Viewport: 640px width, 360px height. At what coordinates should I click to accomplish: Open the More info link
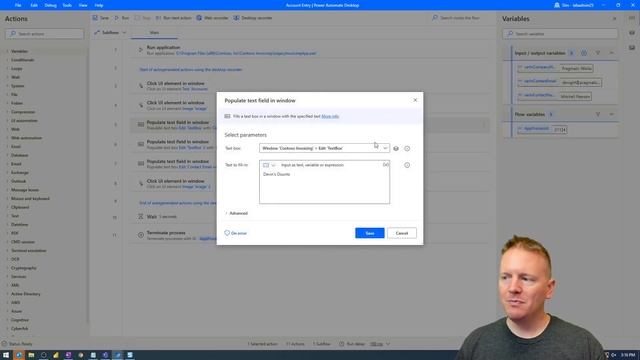pos(330,116)
